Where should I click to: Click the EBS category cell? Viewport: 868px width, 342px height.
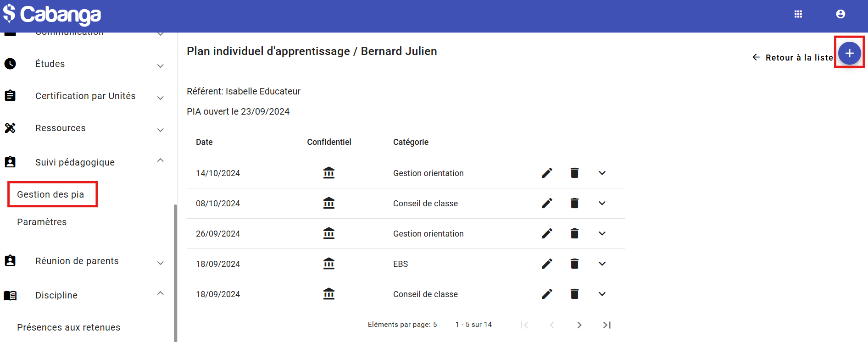[x=401, y=264]
